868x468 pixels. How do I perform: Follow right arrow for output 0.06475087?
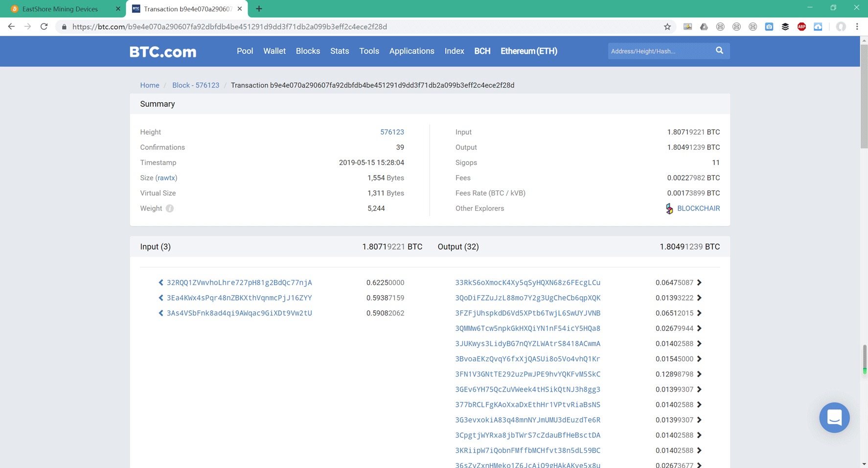[x=699, y=282]
